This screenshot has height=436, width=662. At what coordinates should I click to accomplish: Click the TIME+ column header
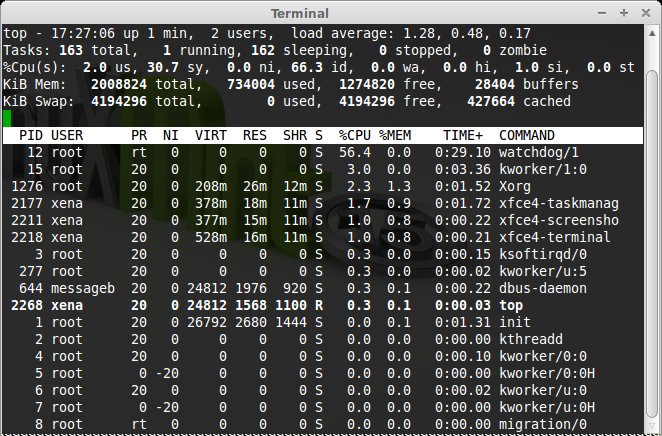pos(463,135)
